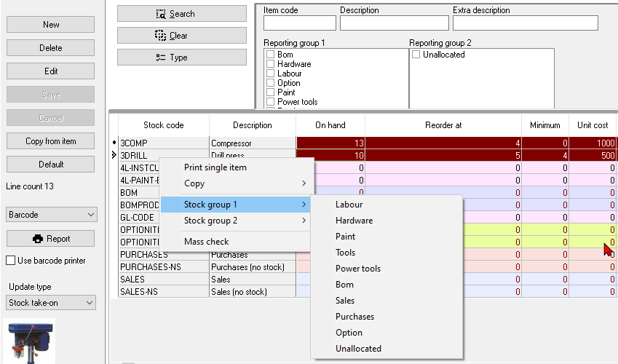Click the Delete button

(x=50, y=48)
